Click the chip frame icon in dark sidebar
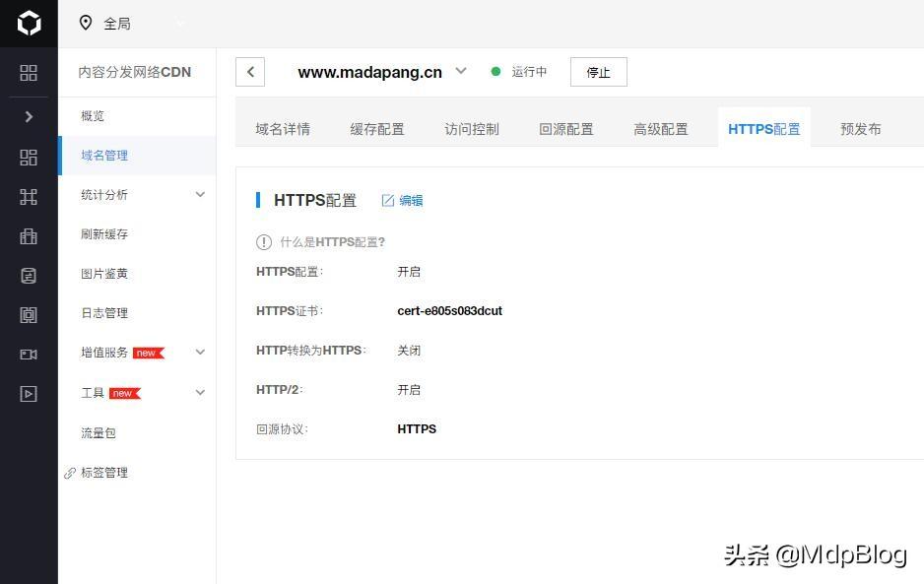Image resolution: width=924 pixels, height=584 pixels. tap(29, 315)
